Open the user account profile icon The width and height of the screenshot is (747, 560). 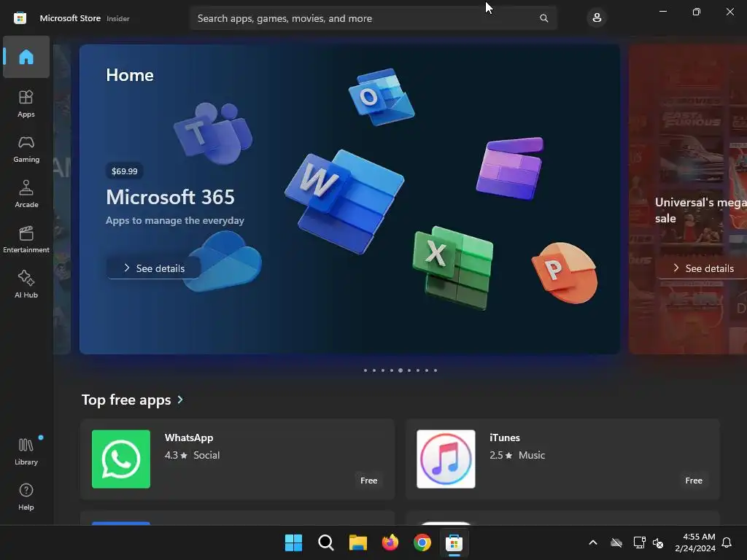(x=597, y=18)
